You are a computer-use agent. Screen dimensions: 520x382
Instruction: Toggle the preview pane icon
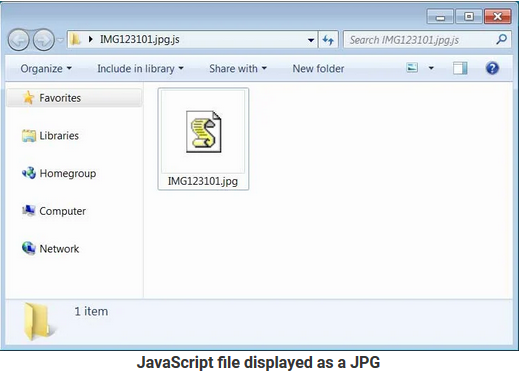460,68
